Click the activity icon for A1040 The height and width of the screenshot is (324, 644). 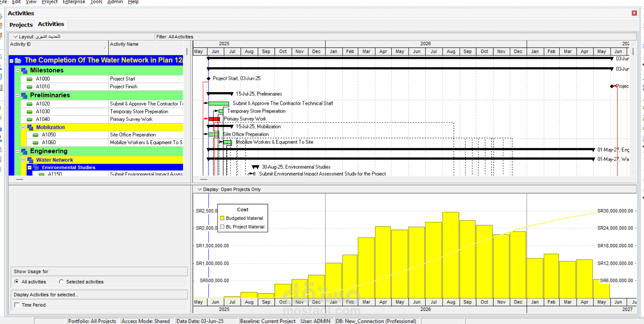click(x=30, y=119)
